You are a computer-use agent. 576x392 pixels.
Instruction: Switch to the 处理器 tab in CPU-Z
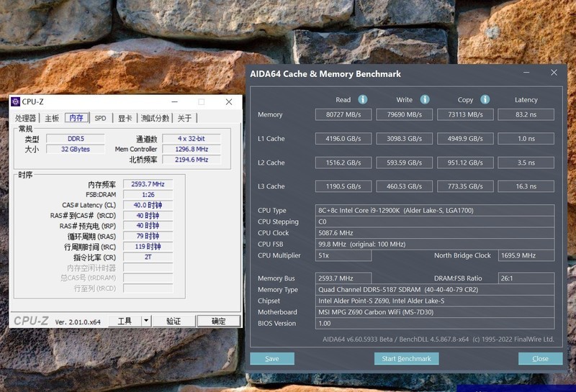click(x=25, y=118)
